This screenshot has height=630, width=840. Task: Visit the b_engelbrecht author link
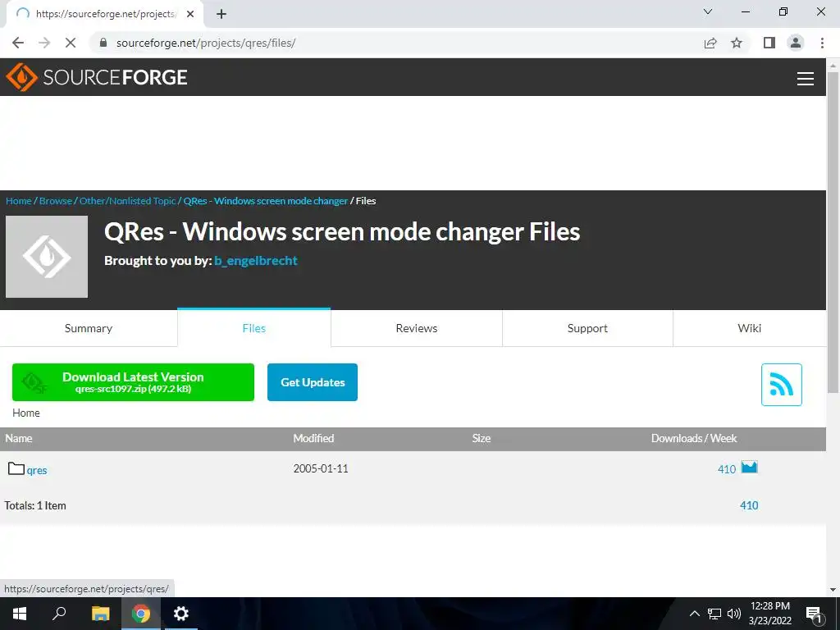point(256,261)
